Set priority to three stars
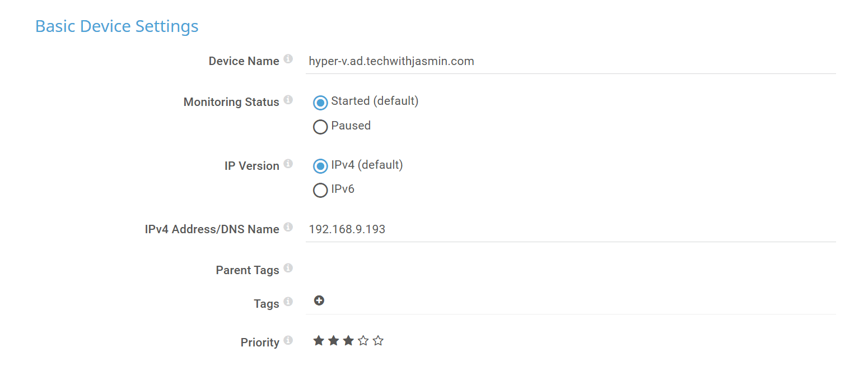 [348, 340]
